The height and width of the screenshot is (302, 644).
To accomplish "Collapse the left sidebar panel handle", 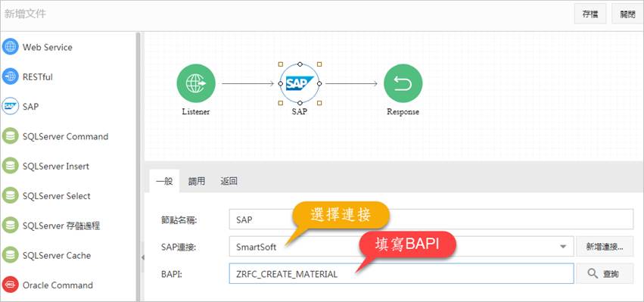I will [142, 257].
